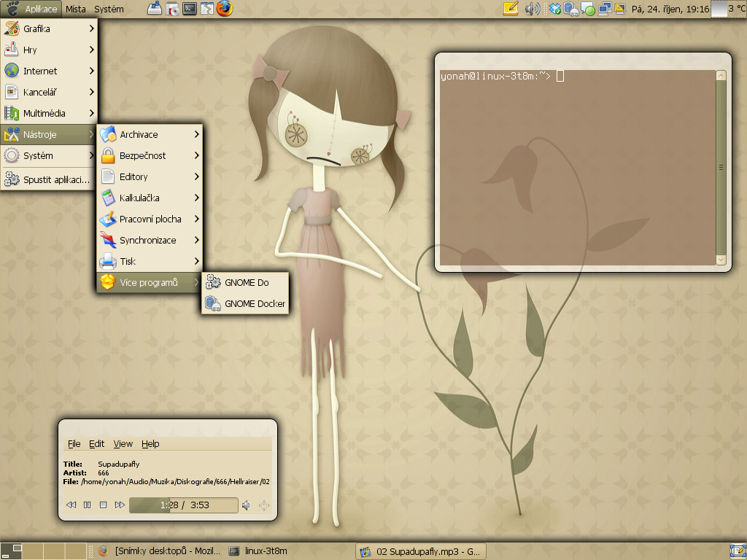Choose Spustit aplikaci... entry
The image size is (747, 560).
[x=49, y=179]
